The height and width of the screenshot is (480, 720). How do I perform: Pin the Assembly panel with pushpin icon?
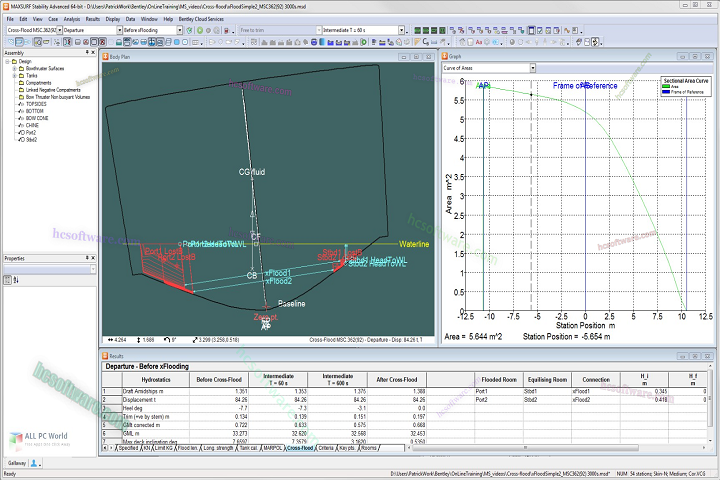[x=88, y=53]
